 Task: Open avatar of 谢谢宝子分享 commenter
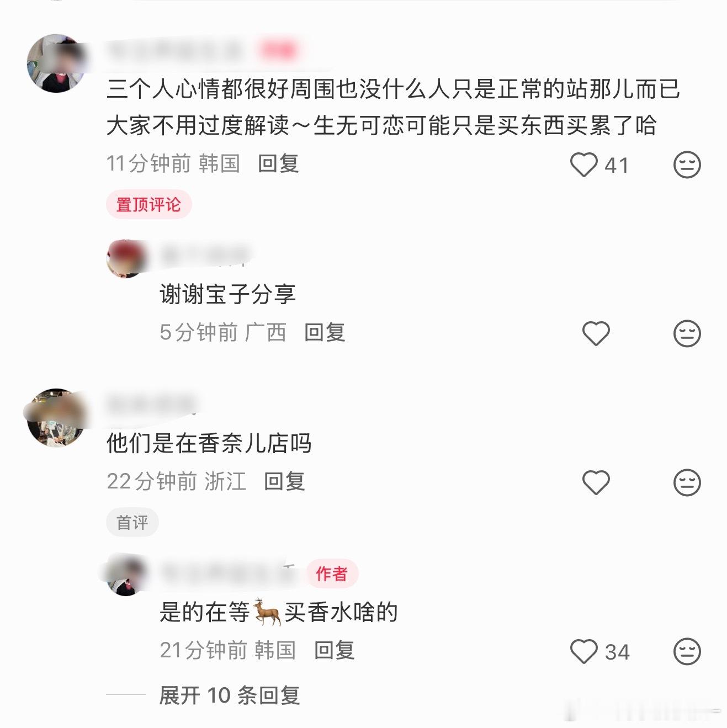pyautogui.click(x=126, y=259)
